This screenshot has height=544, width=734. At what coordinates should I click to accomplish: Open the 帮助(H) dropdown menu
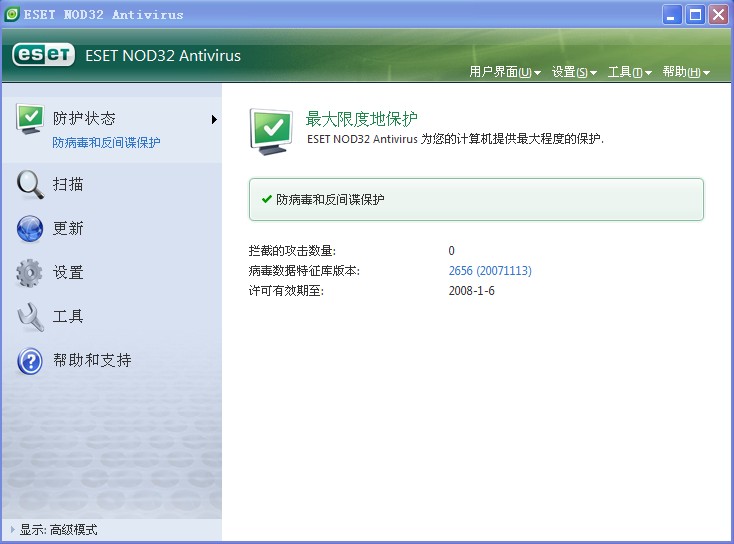[686, 72]
